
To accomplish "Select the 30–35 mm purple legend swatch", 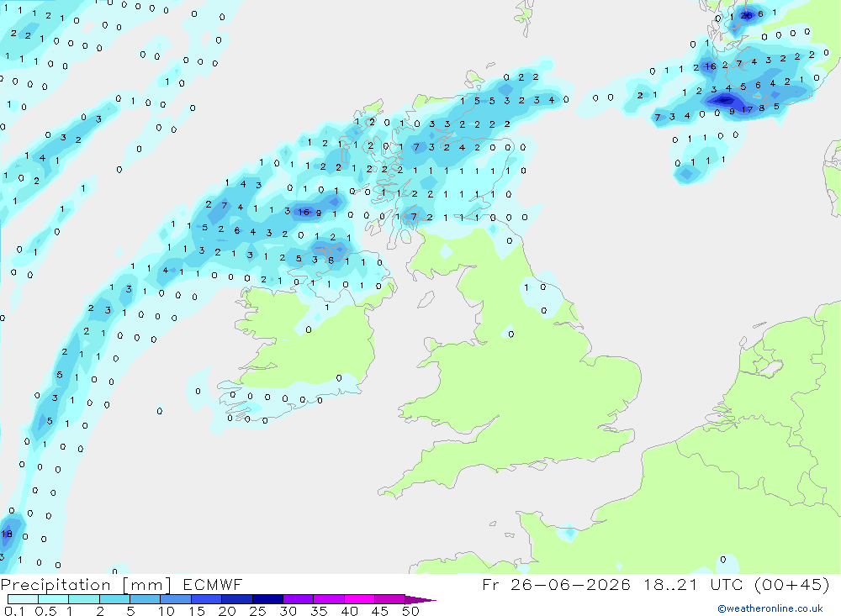I will [299, 599].
